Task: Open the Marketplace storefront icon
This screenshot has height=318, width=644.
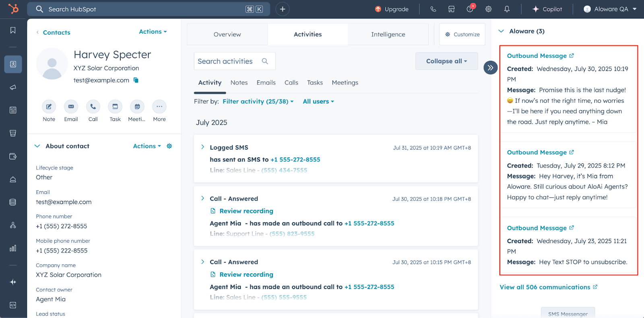Action: [452, 9]
